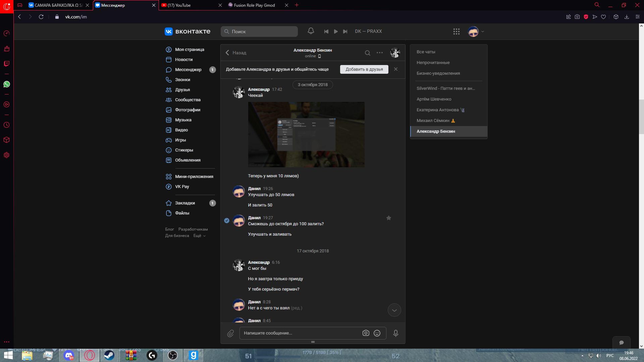This screenshot has width=644, height=362.
Task: Skip to next track in header player
Action: pyautogui.click(x=345, y=32)
